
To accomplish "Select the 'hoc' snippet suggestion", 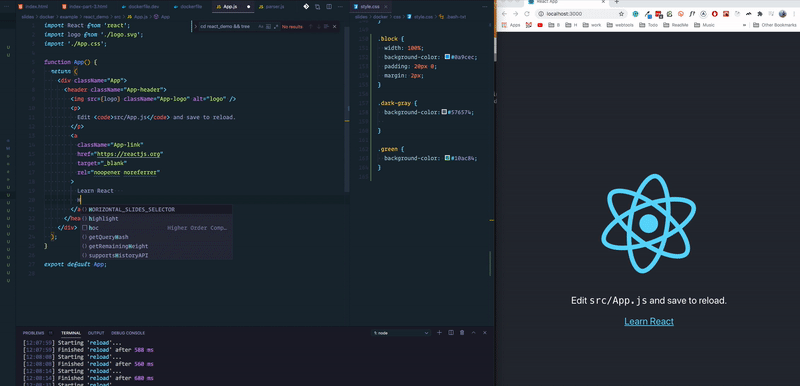I will point(156,228).
